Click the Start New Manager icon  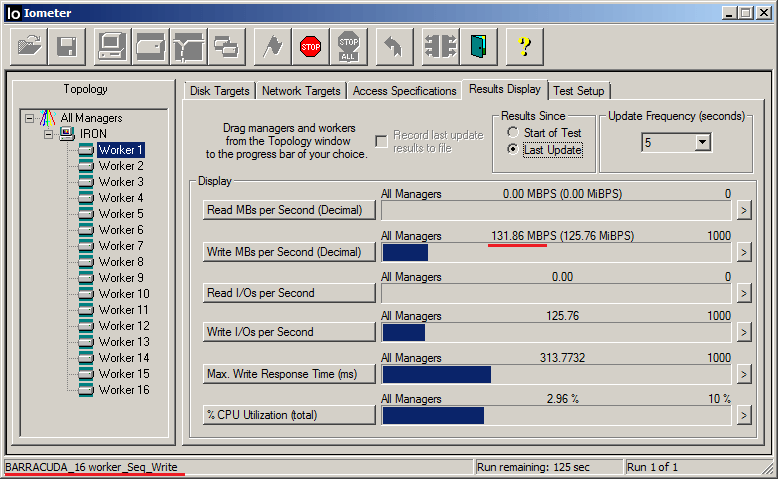click(x=112, y=46)
